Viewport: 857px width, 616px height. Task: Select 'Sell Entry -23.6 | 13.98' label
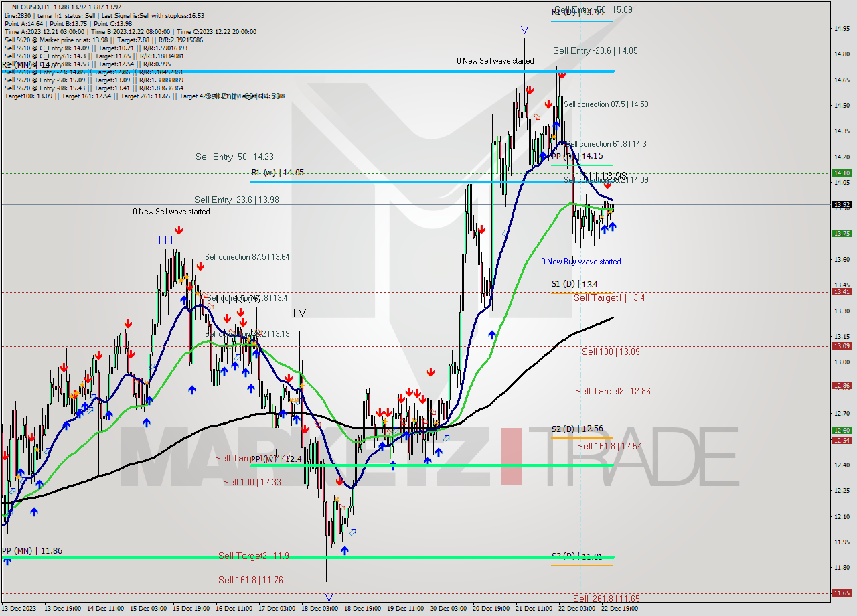pos(236,200)
